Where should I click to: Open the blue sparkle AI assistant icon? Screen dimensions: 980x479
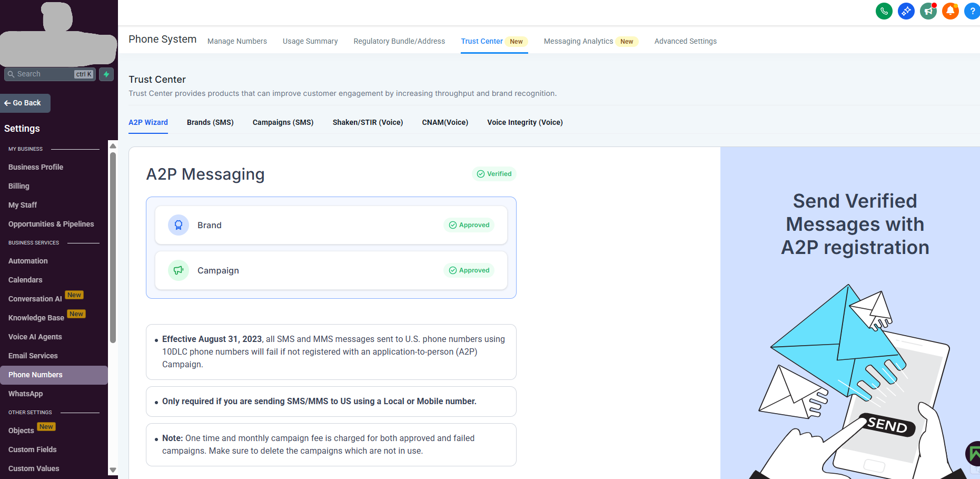[x=906, y=11]
